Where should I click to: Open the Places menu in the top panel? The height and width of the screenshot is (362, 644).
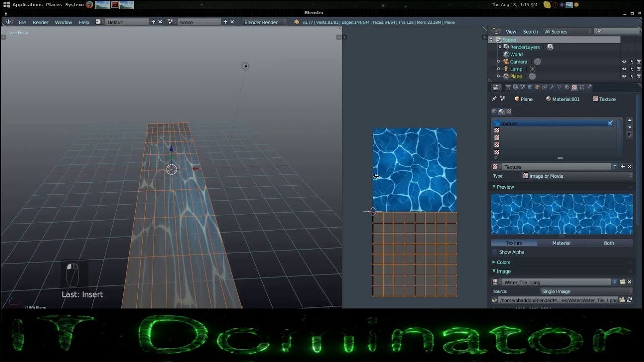pyautogui.click(x=54, y=5)
